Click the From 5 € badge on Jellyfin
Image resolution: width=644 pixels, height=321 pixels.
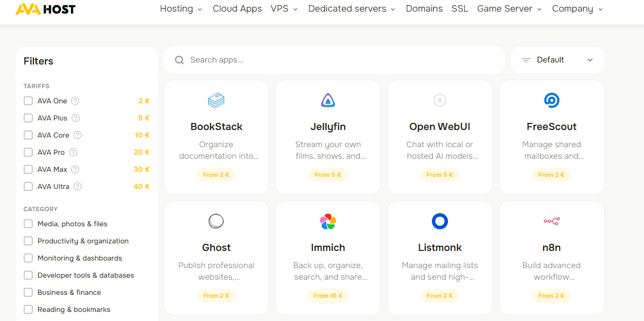pyautogui.click(x=328, y=175)
